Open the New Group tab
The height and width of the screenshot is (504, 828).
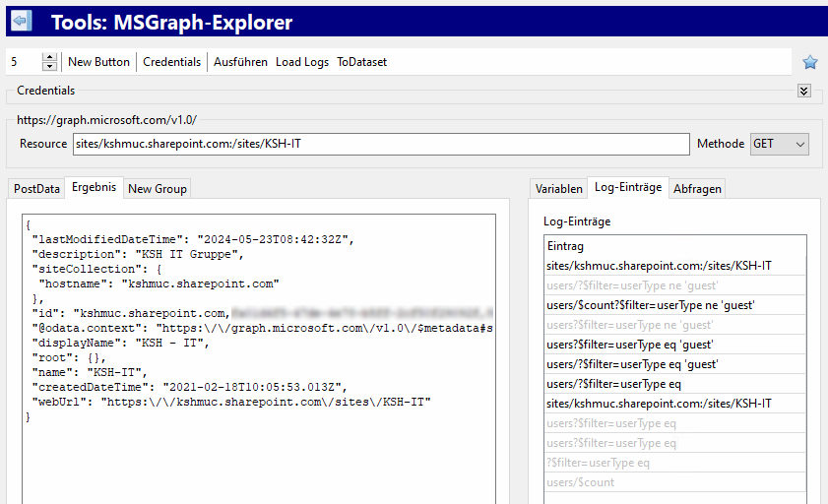coord(157,188)
